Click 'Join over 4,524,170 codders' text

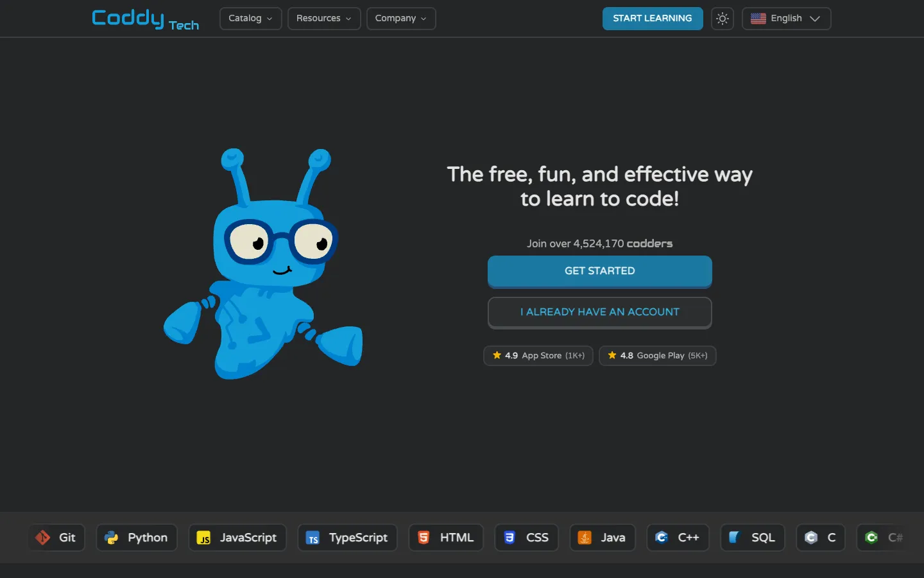point(600,243)
